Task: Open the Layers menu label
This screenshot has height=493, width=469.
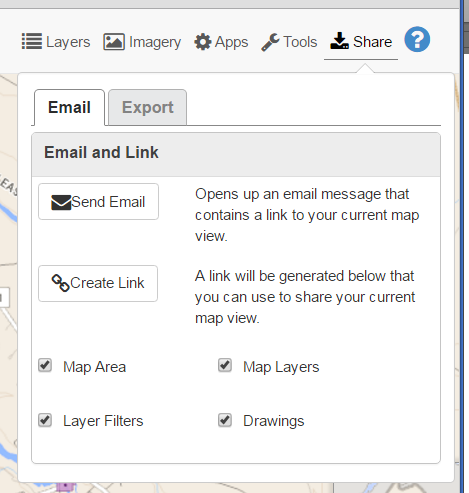Action: (x=68, y=42)
